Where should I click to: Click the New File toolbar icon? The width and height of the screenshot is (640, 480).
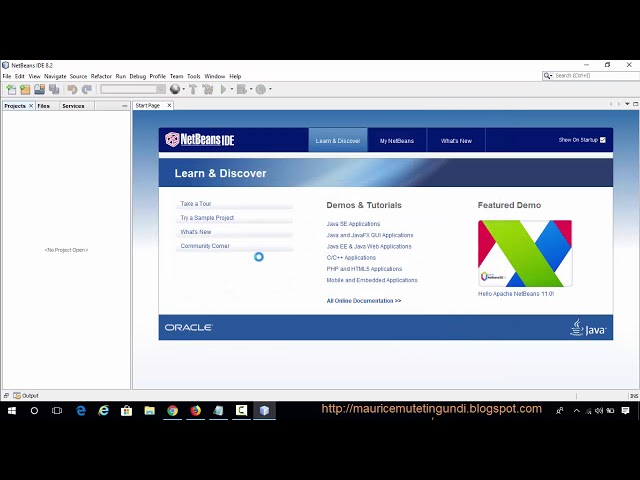click(x=11, y=89)
